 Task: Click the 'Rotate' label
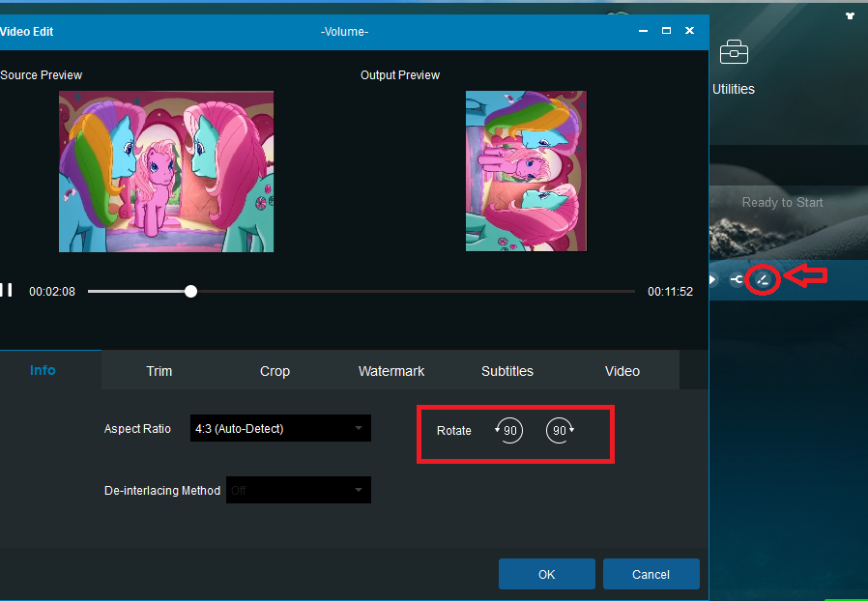[454, 431]
